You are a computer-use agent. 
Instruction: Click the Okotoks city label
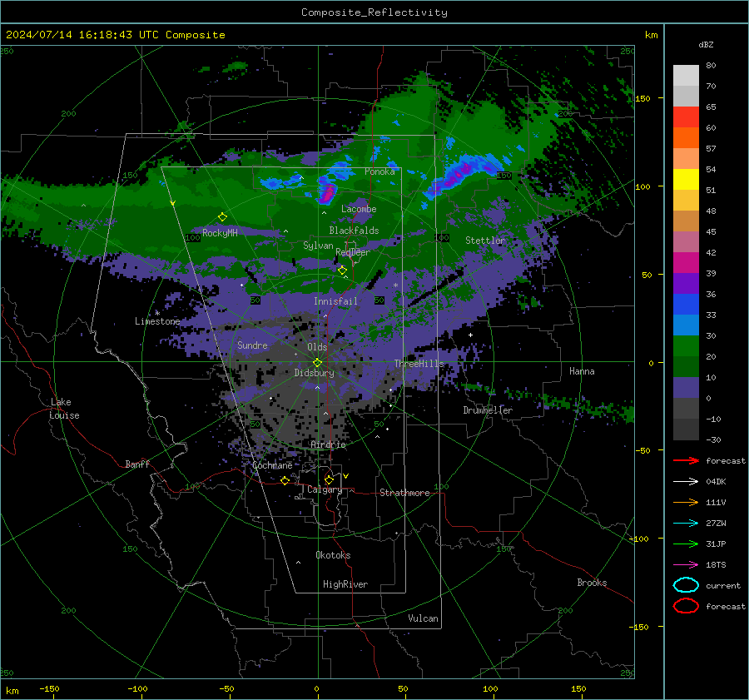333,555
